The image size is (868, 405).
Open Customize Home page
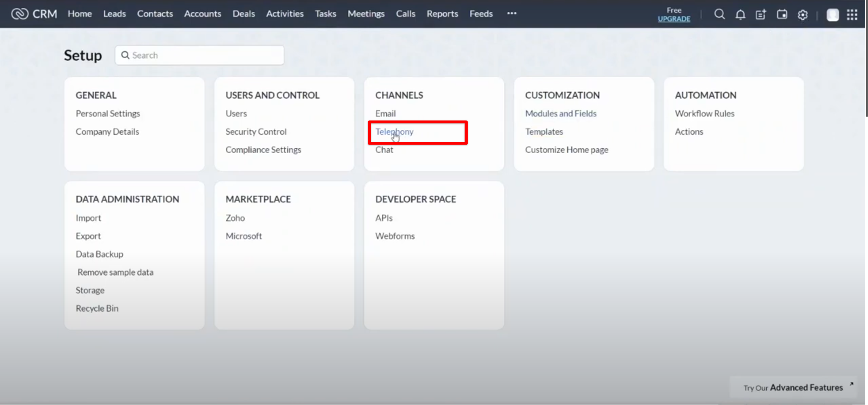tap(567, 150)
